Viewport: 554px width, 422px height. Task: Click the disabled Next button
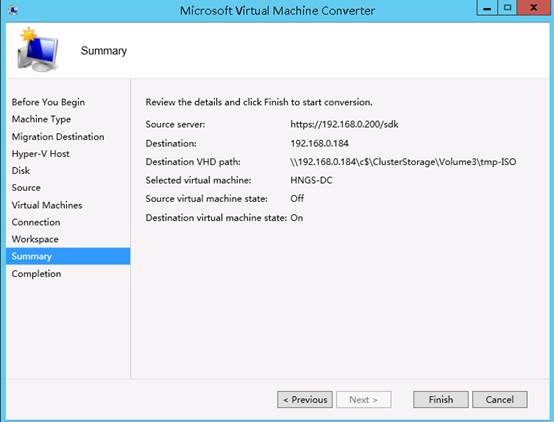[x=364, y=399]
